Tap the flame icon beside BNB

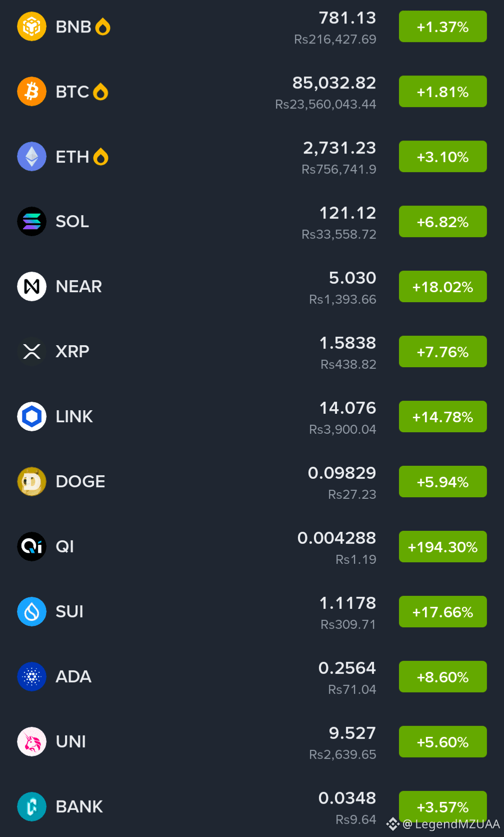[x=102, y=27]
